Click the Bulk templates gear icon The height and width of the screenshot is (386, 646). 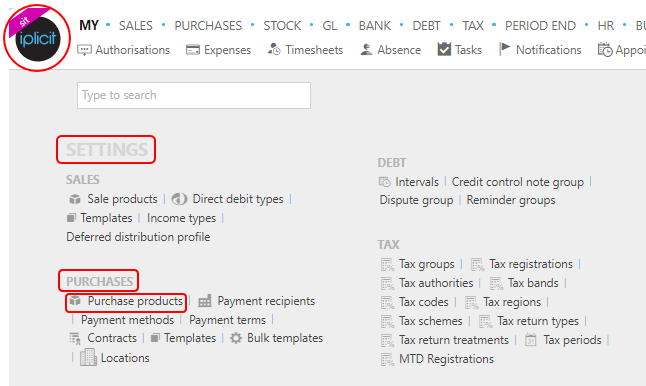point(236,338)
